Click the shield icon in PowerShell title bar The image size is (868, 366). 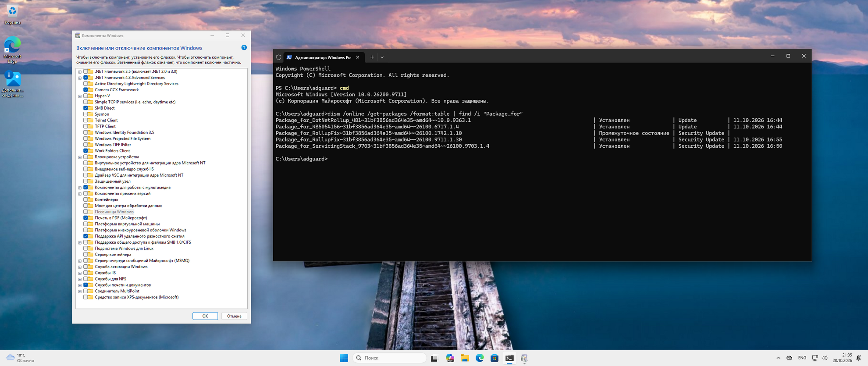pyautogui.click(x=278, y=57)
